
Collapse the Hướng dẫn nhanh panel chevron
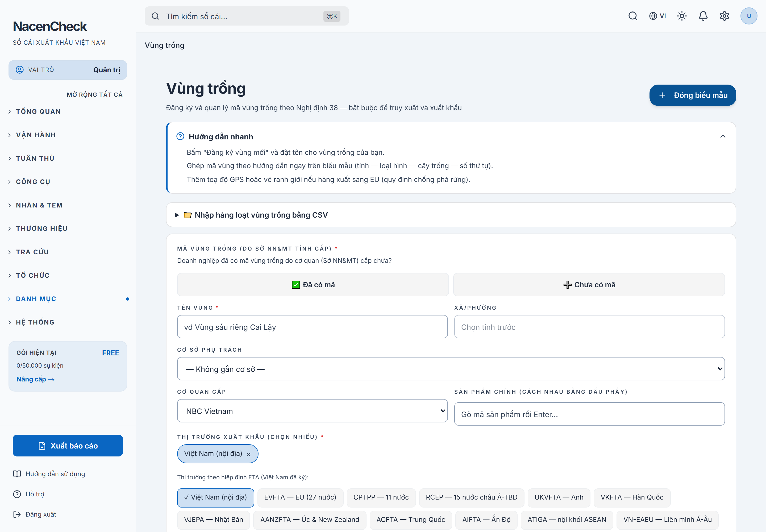tap(723, 136)
